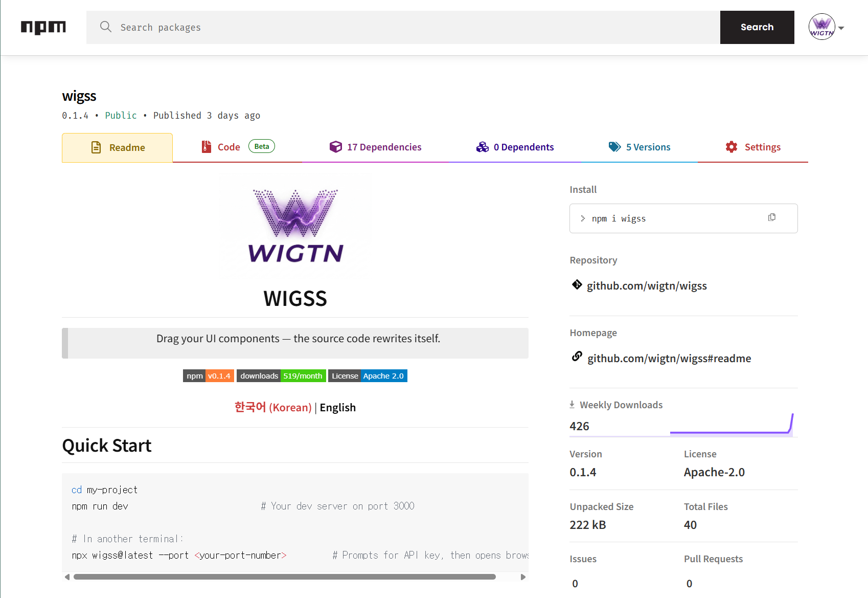This screenshot has width=868, height=598.
Task: Switch to the Code Beta tab
Action: click(x=229, y=147)
